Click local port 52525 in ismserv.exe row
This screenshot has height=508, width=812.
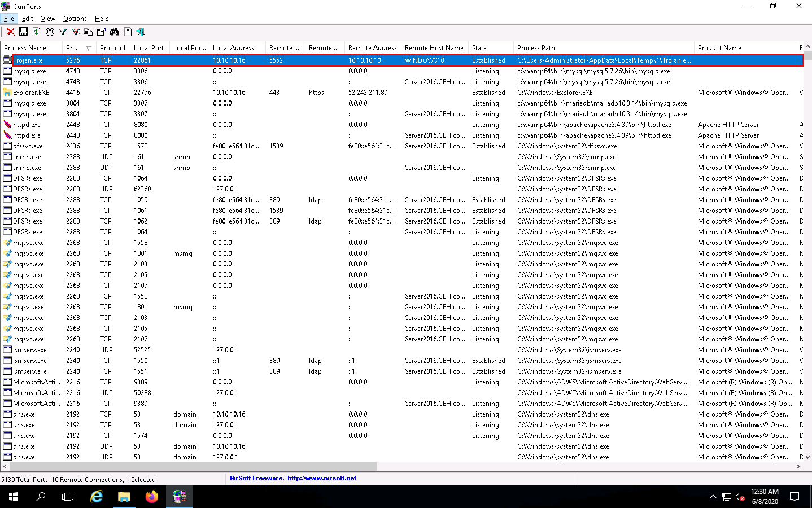[142, 350]
